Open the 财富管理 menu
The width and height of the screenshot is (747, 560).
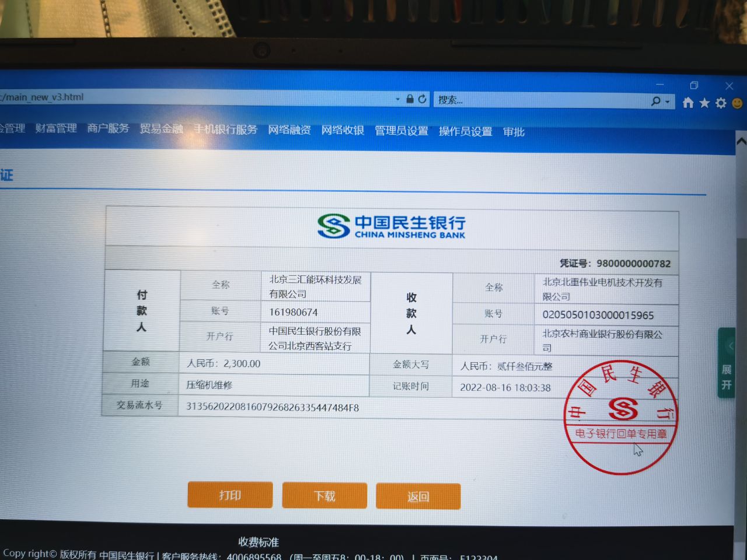click(56, 128)
